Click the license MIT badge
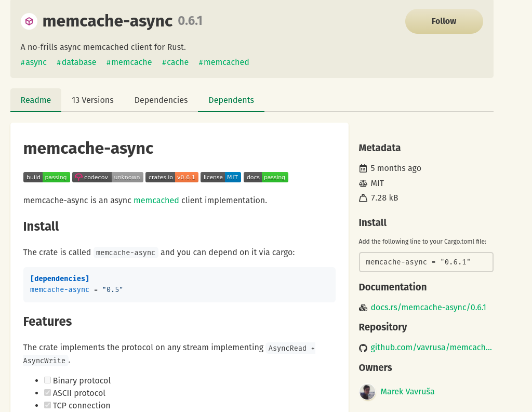The image size is (532, 412). pyautogui.click(x=221, y=177)
